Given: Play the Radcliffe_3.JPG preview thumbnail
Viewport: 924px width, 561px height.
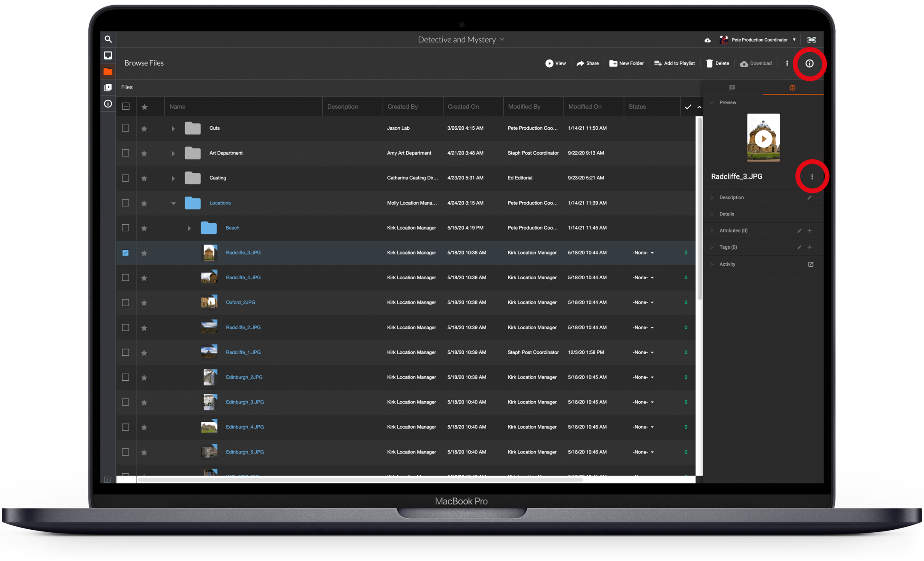Looking at the screenshot, I should click(763, 139).
